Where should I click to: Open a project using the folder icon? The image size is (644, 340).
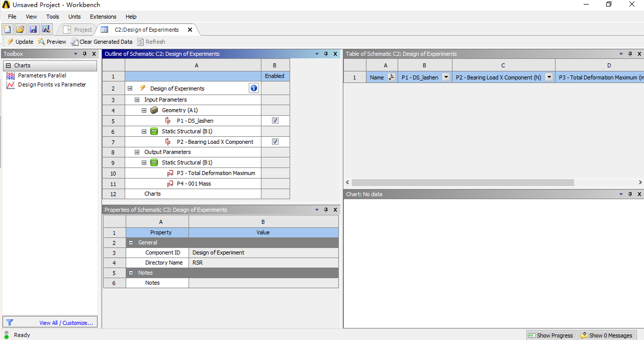[20, 29]
